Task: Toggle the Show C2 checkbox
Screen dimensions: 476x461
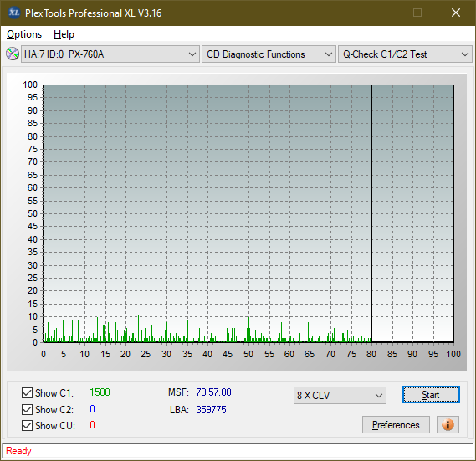Action: (27, 409)
